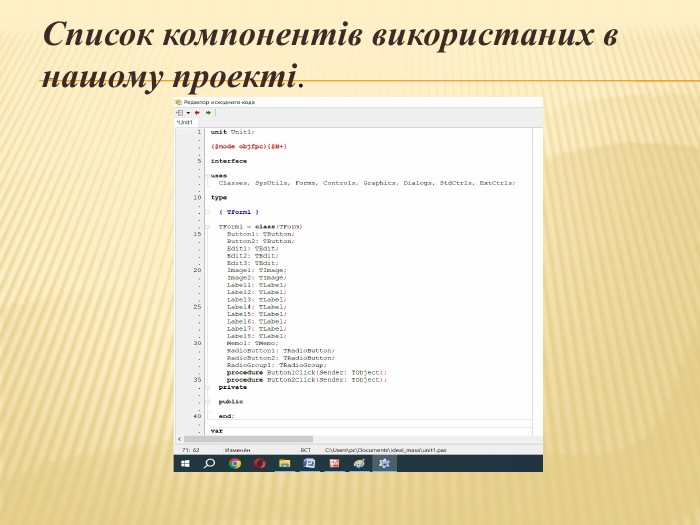
Task: Click the 'TForm1 = class(TForm)' line
Action: pyautogui.click(x=261, y=227)
